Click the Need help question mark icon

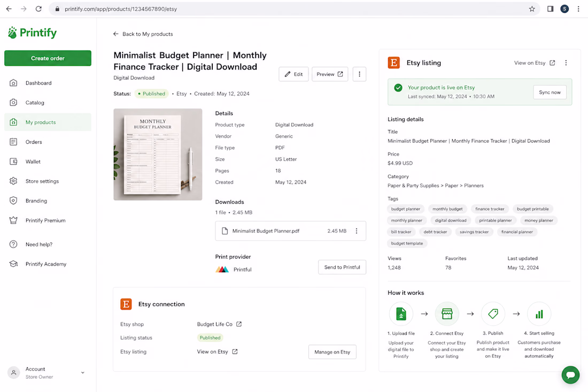click(x=13, y=244)
